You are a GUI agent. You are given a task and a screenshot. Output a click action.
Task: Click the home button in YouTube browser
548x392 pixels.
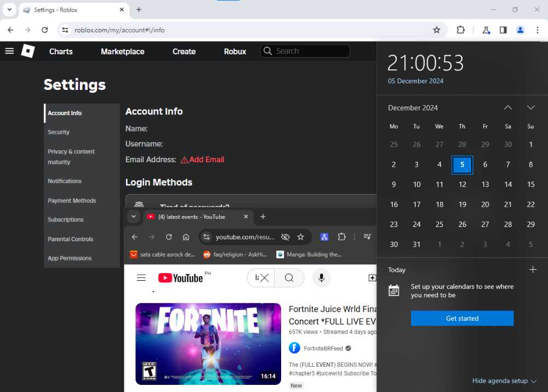(186, 237)
